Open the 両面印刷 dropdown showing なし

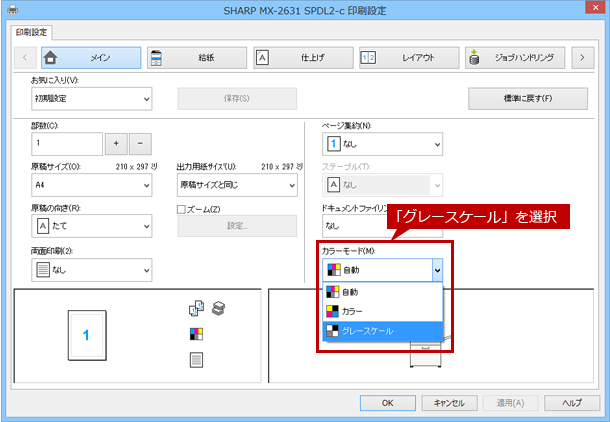[x=91, y=270]
